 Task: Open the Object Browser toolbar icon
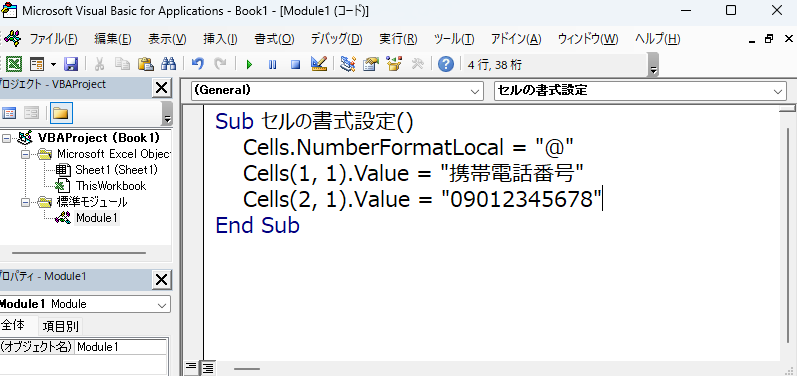coord(394,64)
